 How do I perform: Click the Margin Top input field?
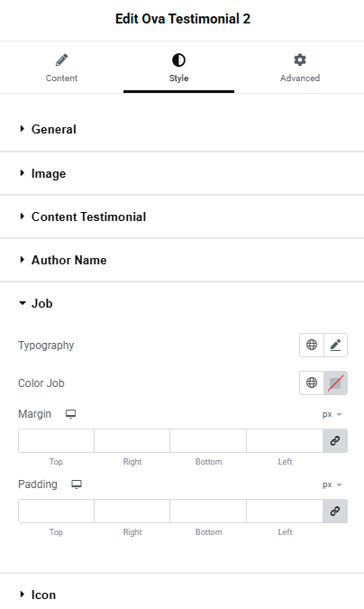56,441
